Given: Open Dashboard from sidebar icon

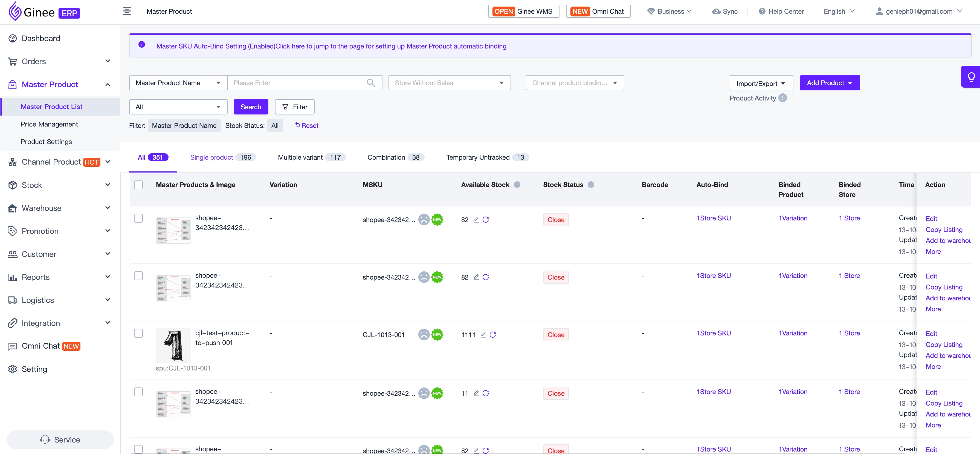Looking at the screenshot, I should (13, 38).
